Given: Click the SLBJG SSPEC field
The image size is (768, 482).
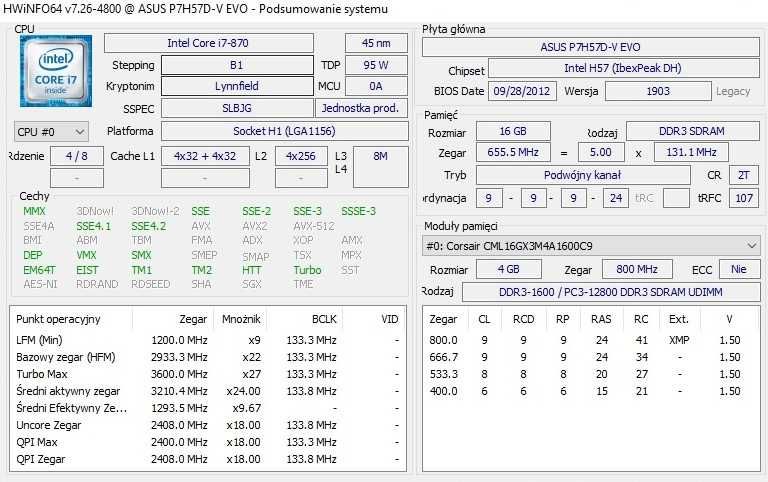Looking at the screenshot, I should pyautogui.click(x=237, y=108).
